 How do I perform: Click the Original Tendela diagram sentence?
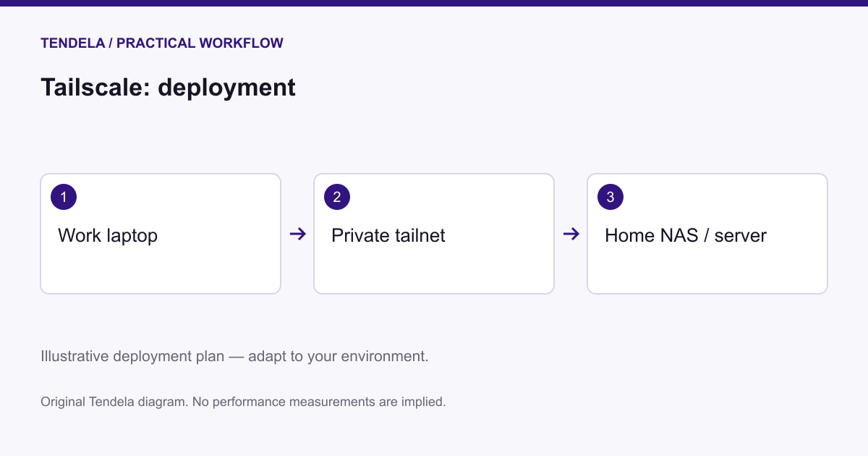[114, 401]
